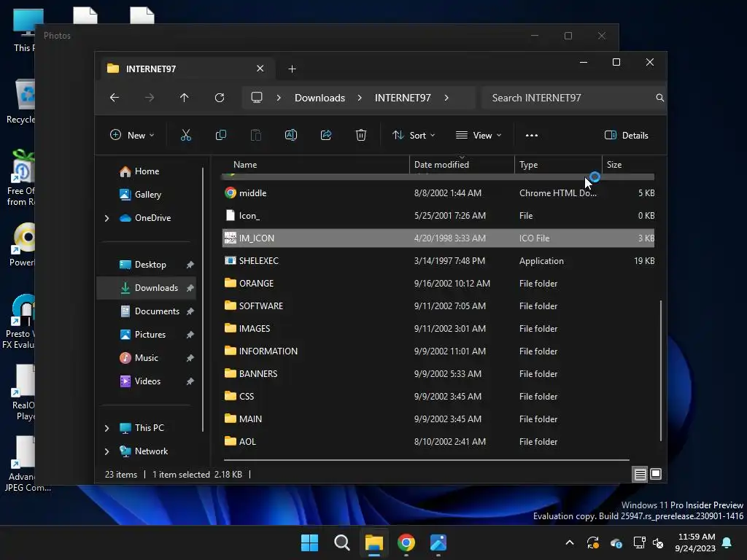
Task: Click chevron after INTERNET97 in breadcrumb
Action: point(446,98)
